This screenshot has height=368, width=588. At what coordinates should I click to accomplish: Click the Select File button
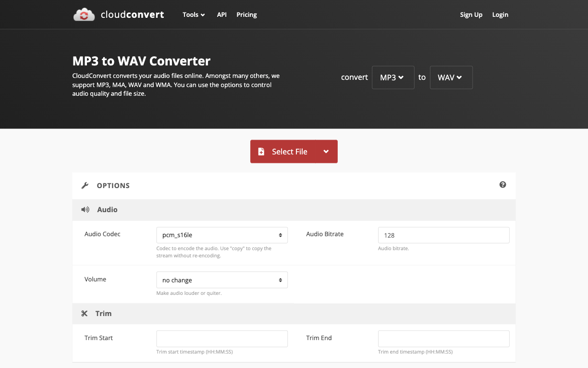[x=283, y=152]
